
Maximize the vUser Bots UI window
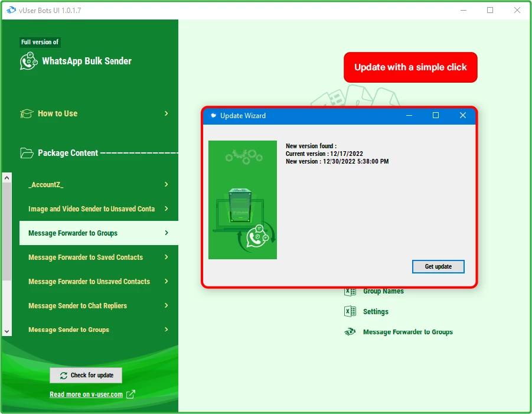(490, 10)
